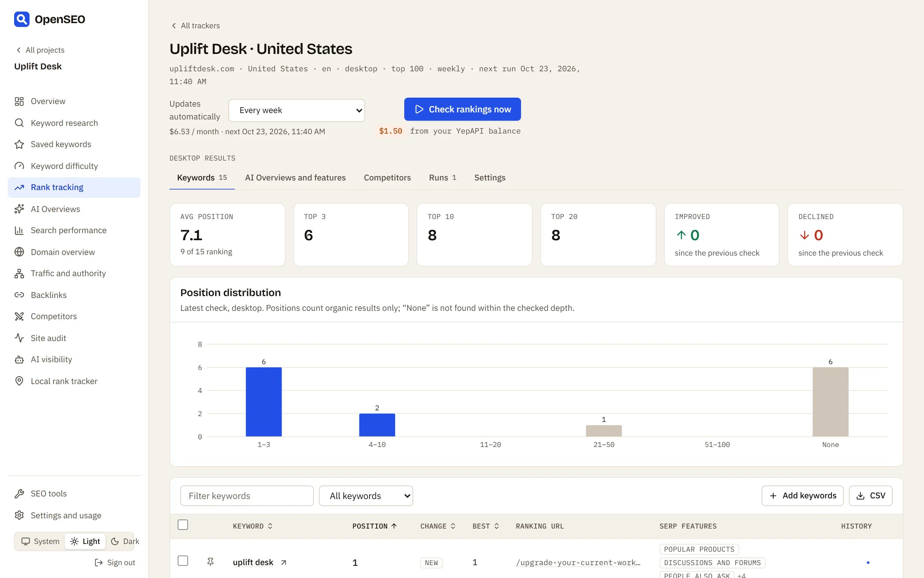Sign out of the account

(115, 562)
